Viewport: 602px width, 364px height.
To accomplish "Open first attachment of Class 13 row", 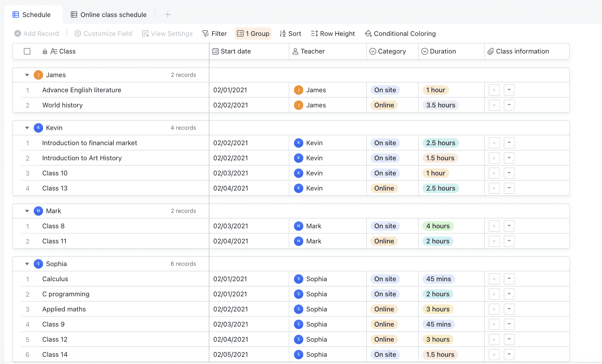I will click(494, 188).
